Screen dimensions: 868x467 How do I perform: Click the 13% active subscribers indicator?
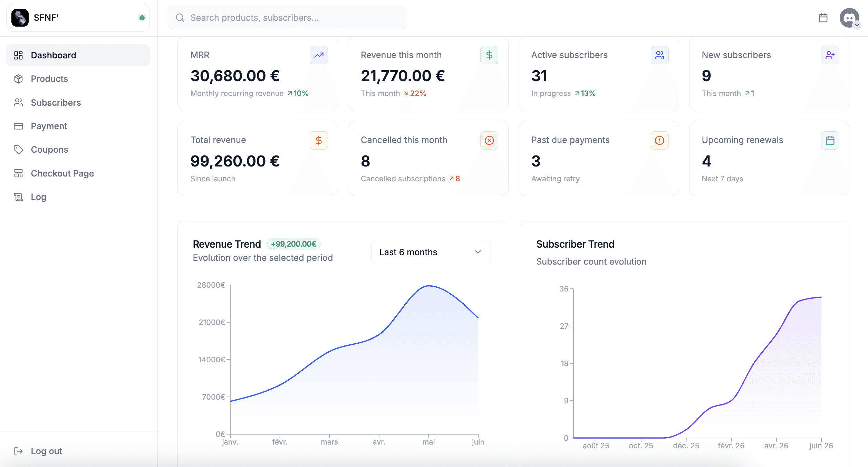tap(585, 93)
